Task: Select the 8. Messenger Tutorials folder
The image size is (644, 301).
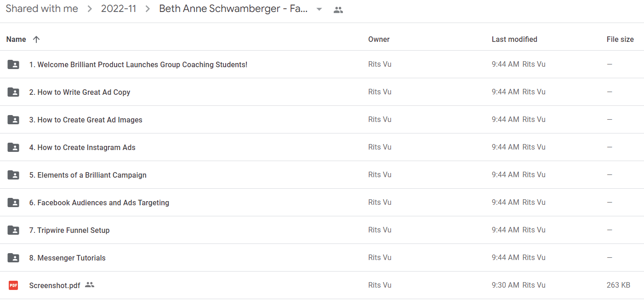Action: 322,258
